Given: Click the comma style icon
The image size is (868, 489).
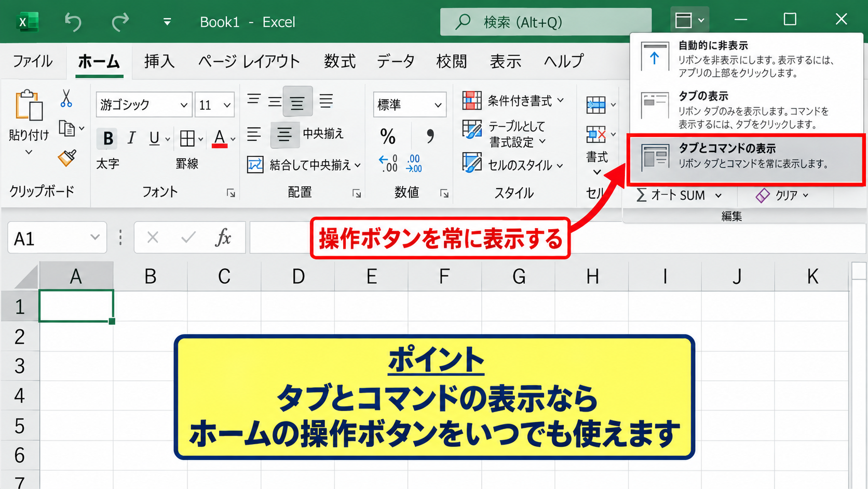Looking at the screenshot, I should 430,137.
